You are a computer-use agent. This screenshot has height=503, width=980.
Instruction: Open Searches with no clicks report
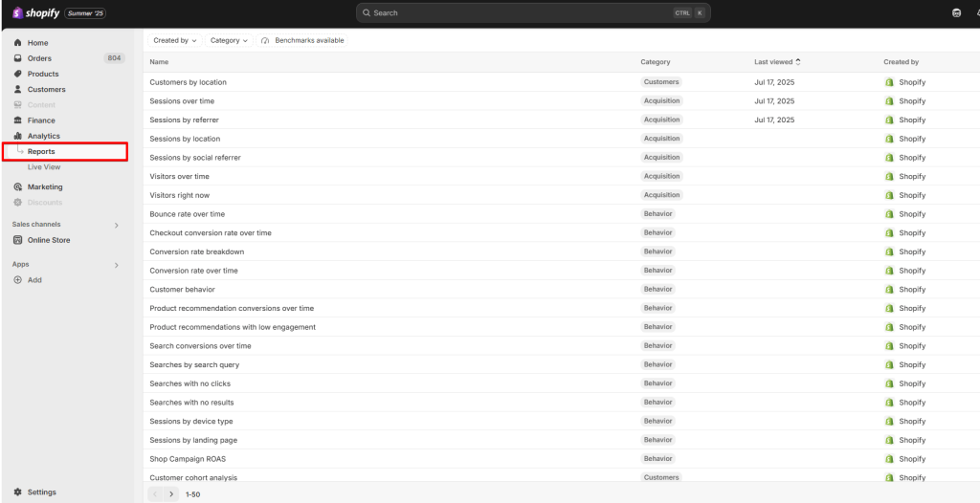point(190,383)
